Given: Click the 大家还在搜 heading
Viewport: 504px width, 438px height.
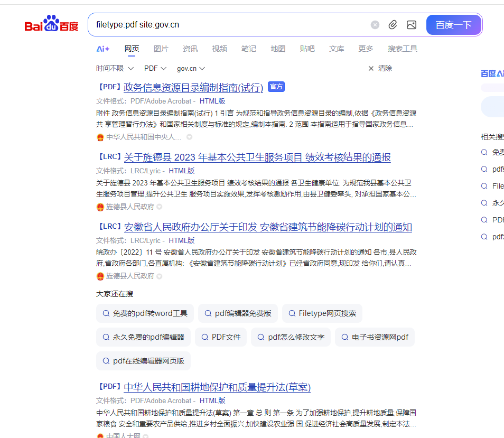Looking at the screenshot, I should [x=115, y=294].
